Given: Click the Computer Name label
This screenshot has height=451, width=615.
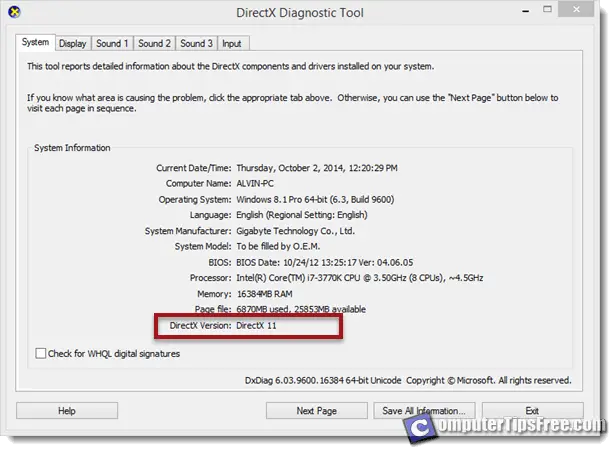Looking at the screenshot, I should pyautogui.click(x=198, y=184).
